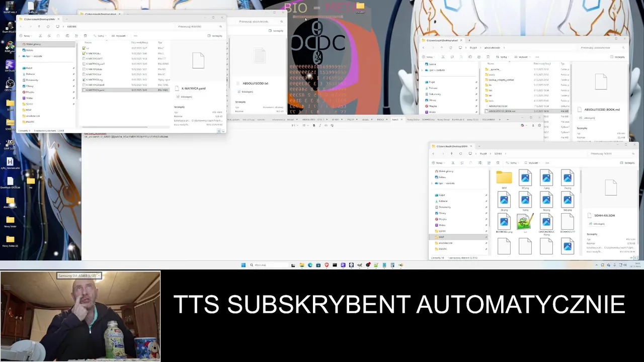Screen dimensions: 644x362
Task: Open the Wyświetl dropdown in the absolutecode window
Action: point(522,57)
